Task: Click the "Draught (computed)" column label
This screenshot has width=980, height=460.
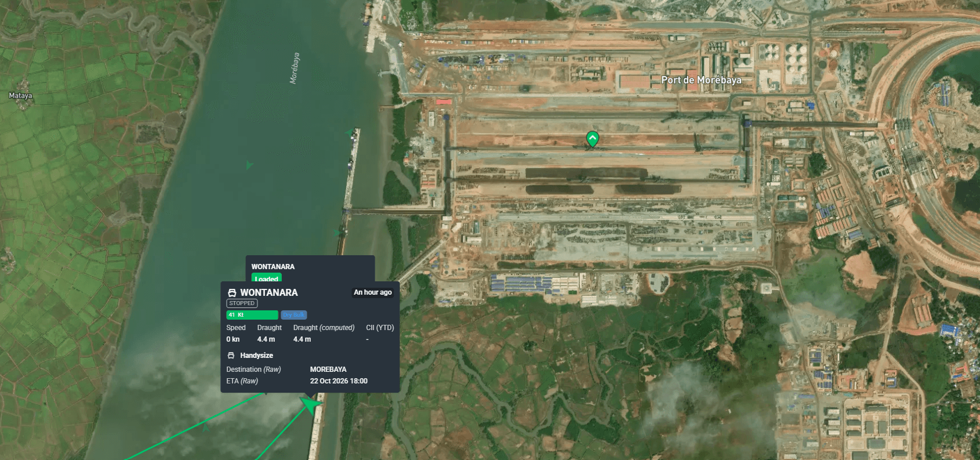Action: click(x=324, y=328)
